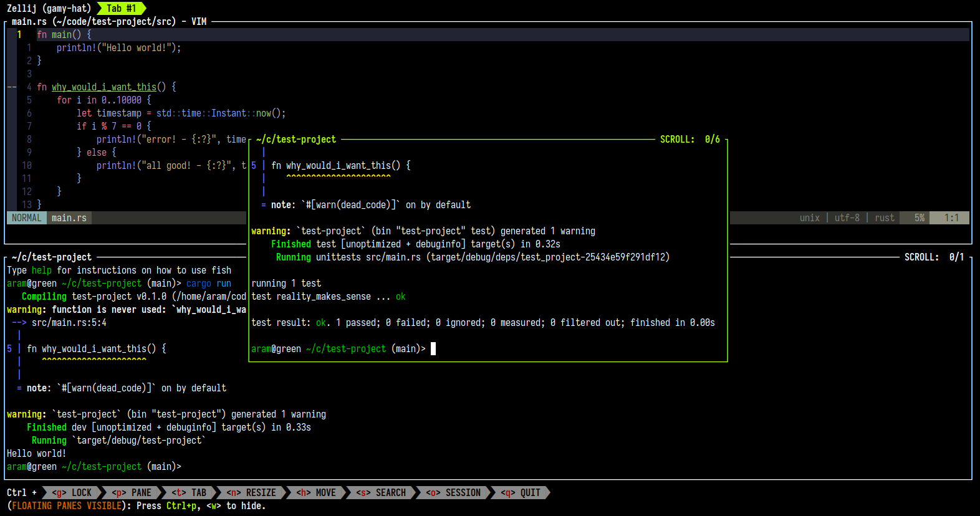Click why_would_i_want_this function name in Vim
The width and height of the screenshot is (980, 516).
click(x=104, y=87)
